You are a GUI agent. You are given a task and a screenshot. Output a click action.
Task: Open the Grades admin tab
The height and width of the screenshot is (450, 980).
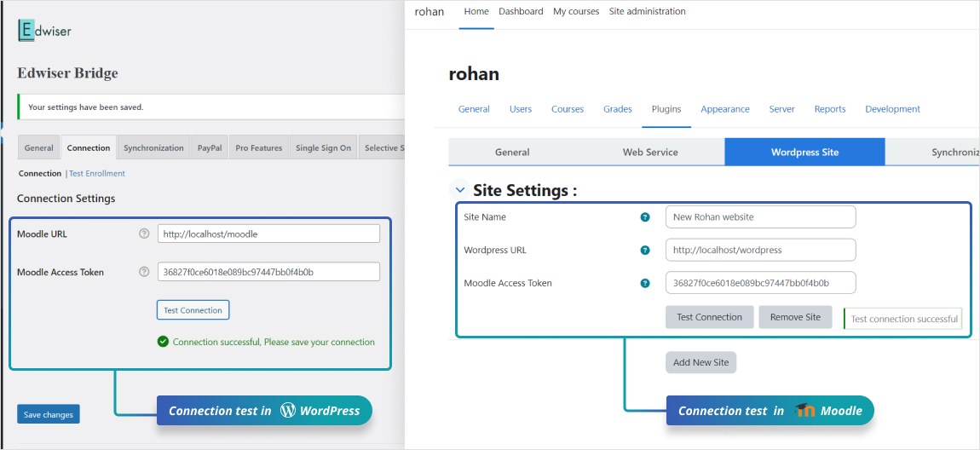[x=618, y=109]
